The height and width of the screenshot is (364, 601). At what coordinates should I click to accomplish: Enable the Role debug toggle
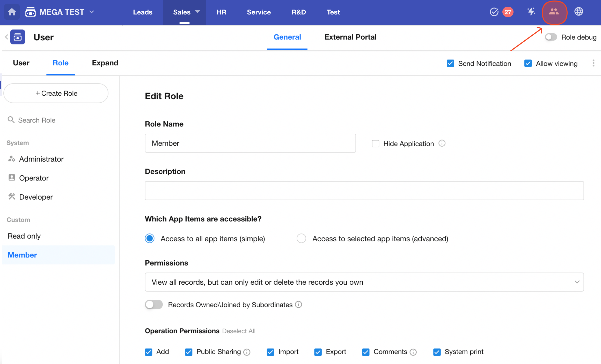pyautogui.click(x=551, y=37)
